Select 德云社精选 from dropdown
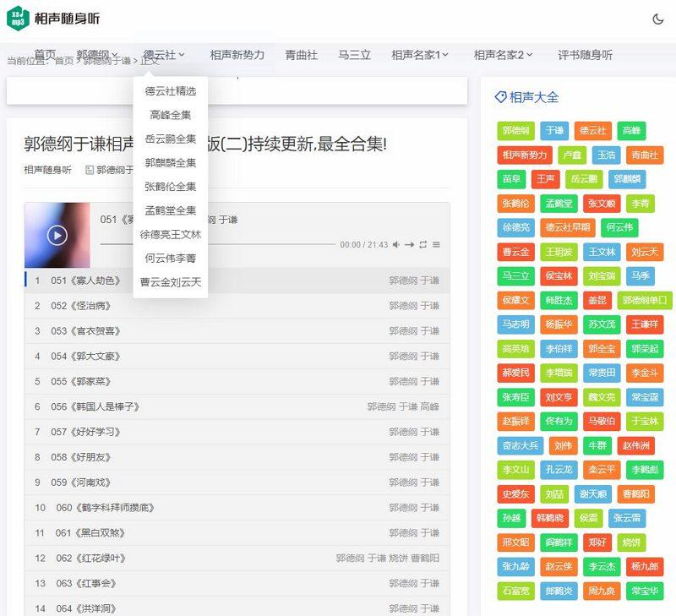This screenshot has height=616, width=676. (171, 91)
